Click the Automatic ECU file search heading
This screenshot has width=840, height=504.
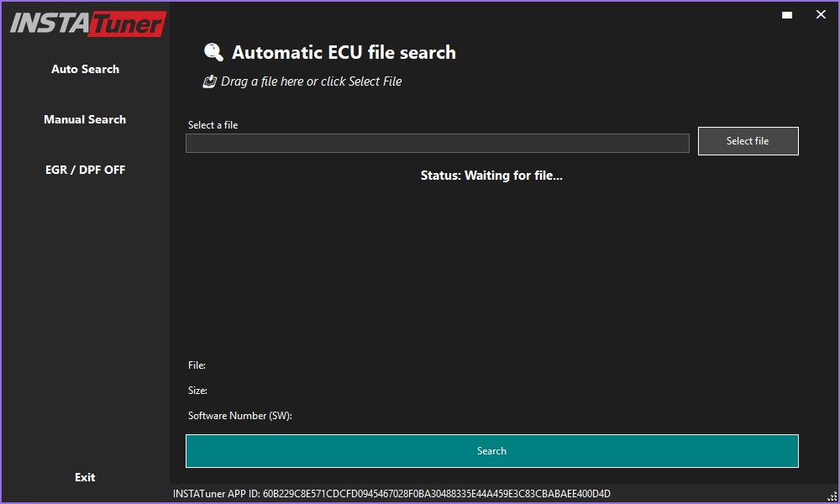tap(345, 52)
